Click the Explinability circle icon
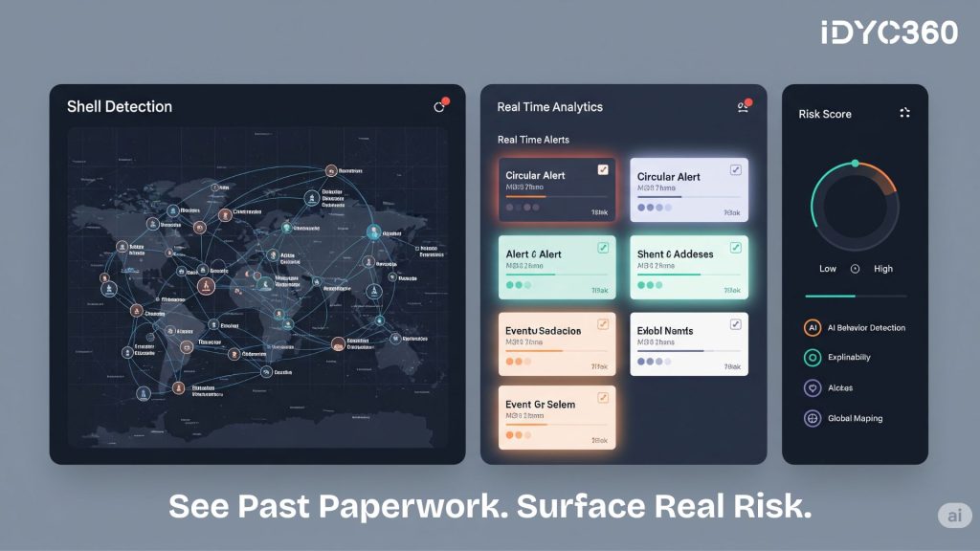This screenshot has width=980, height=551. (x=813, y=358)
